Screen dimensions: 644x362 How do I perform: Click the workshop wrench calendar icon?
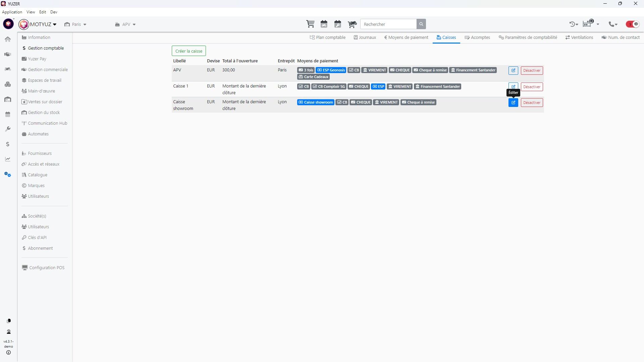pos(338,24)
